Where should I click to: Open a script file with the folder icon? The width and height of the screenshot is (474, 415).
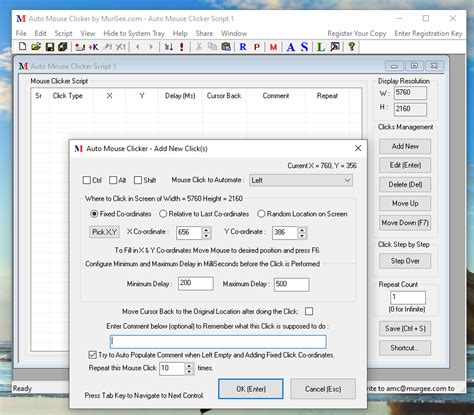pyautogui.click(x=36, y=47)
